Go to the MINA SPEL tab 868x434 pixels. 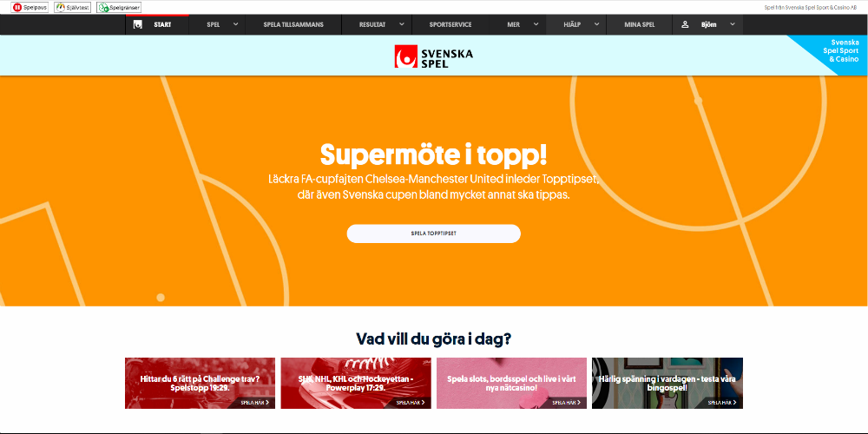[x=640, y=24]
